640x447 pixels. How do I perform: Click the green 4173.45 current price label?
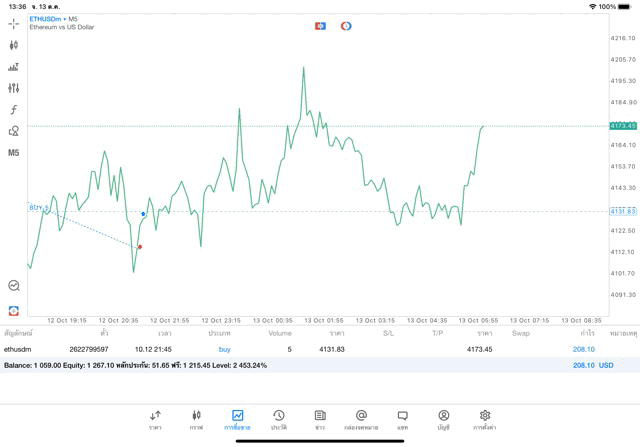[623, 126]
